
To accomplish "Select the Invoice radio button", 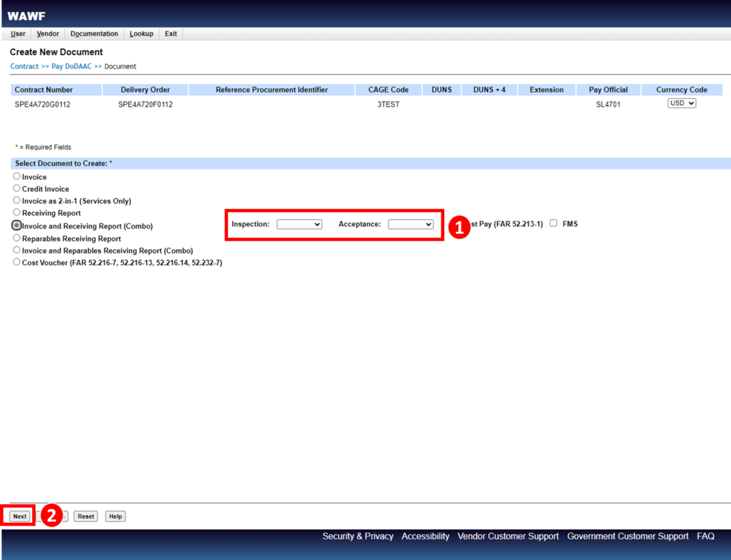I will (16, 176).
